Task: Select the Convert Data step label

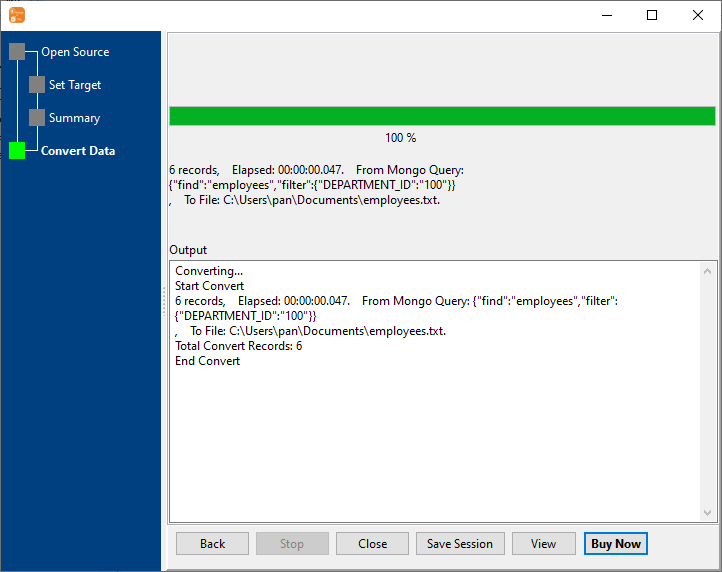Action: point(78,151)
